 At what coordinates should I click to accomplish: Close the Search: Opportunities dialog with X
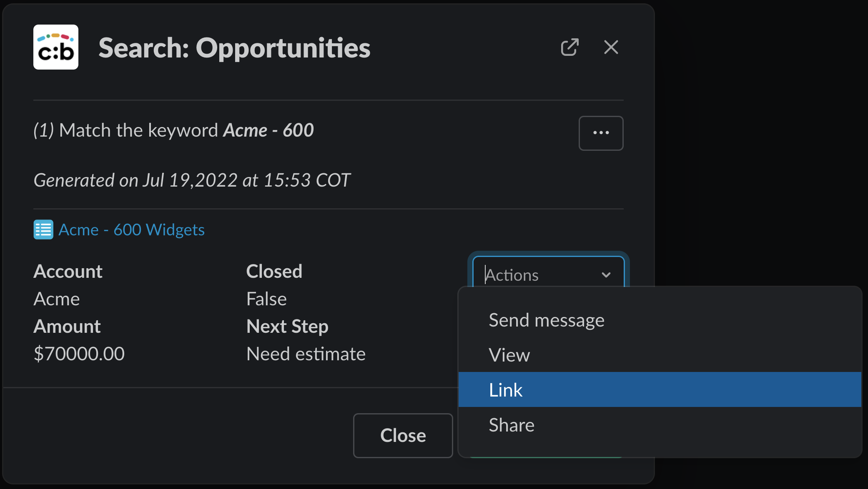611,47
